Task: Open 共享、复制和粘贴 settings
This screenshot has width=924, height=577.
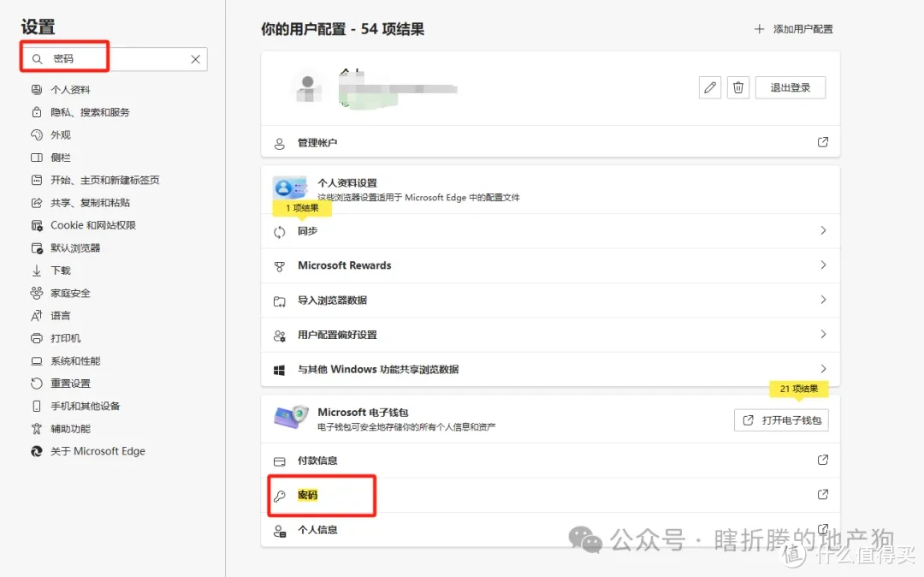Action: 90,203
